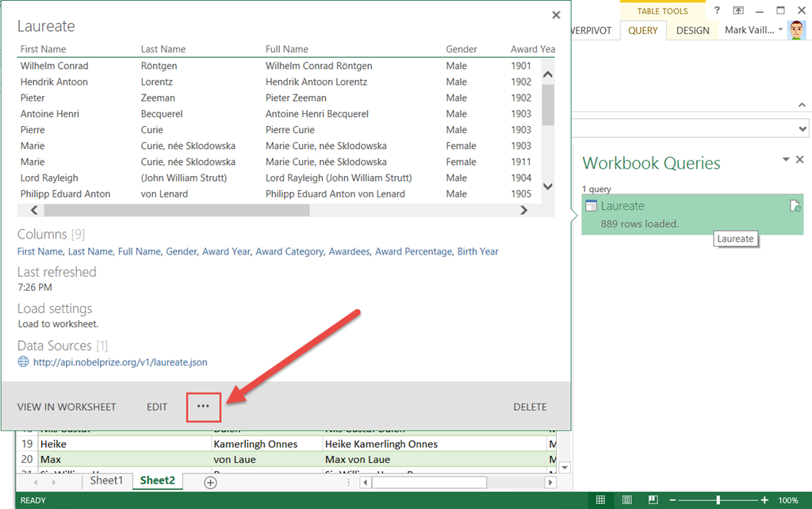Select Page Break Preview view icon
The height and width of the screenshot is (509, 812).
[653, 500]
